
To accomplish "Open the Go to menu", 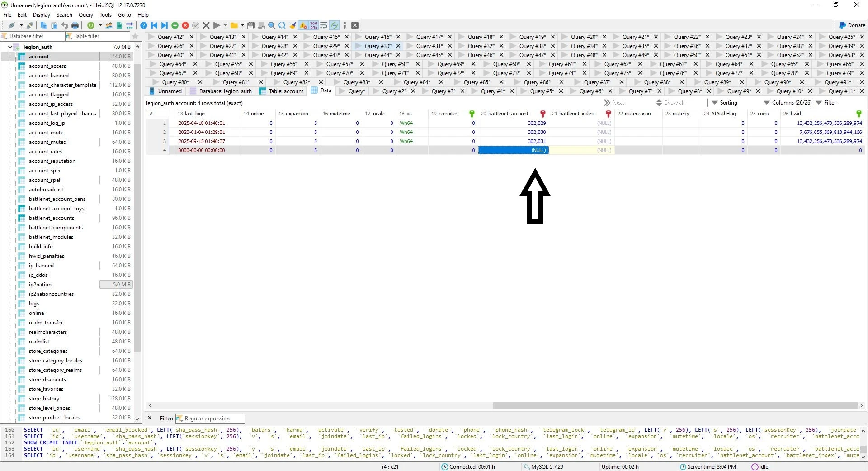I will (124, 14).
